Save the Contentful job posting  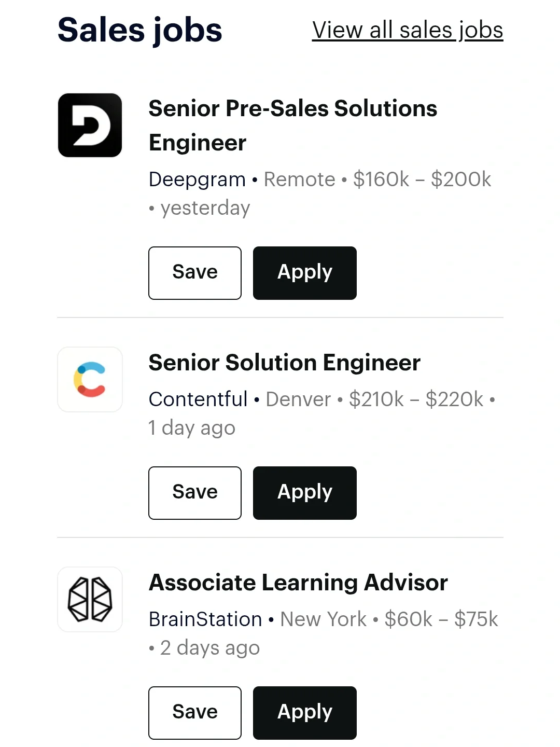(195, 493)
